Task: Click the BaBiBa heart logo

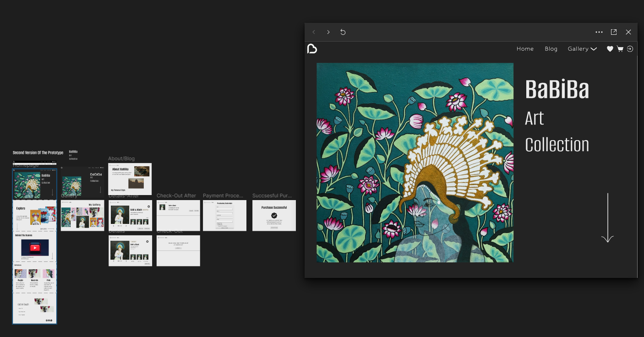Action: point(312,49)
